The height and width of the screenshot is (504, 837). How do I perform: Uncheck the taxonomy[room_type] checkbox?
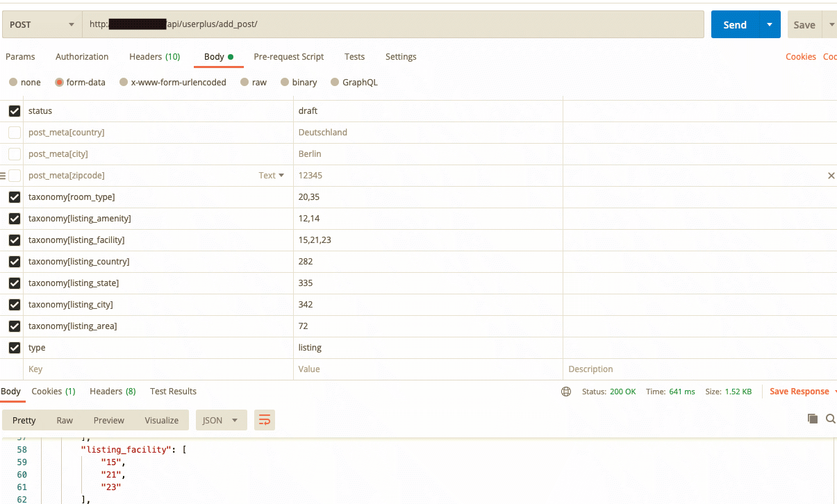tap(15, 197)
